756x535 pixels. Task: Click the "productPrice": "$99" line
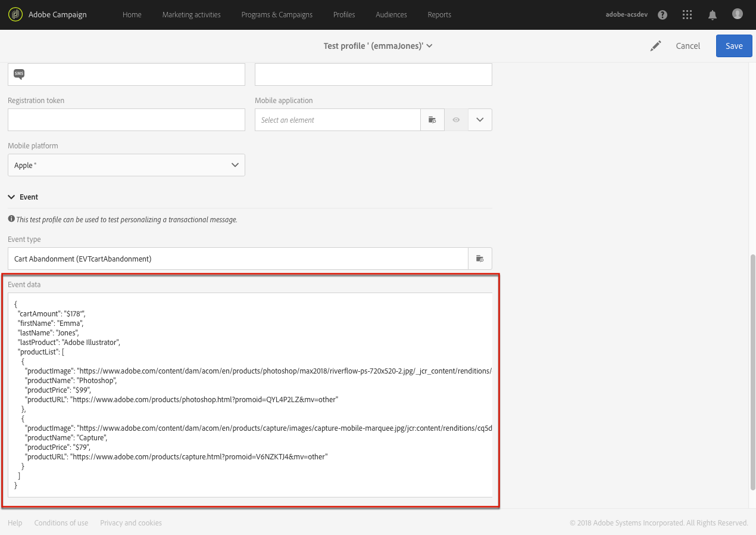click(58, 390)
